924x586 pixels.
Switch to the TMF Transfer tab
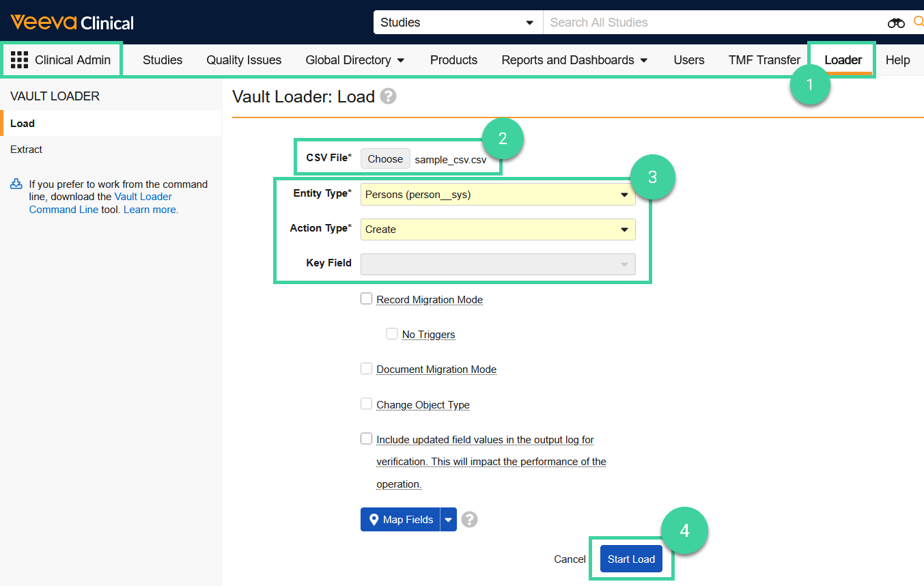(764, 60)
